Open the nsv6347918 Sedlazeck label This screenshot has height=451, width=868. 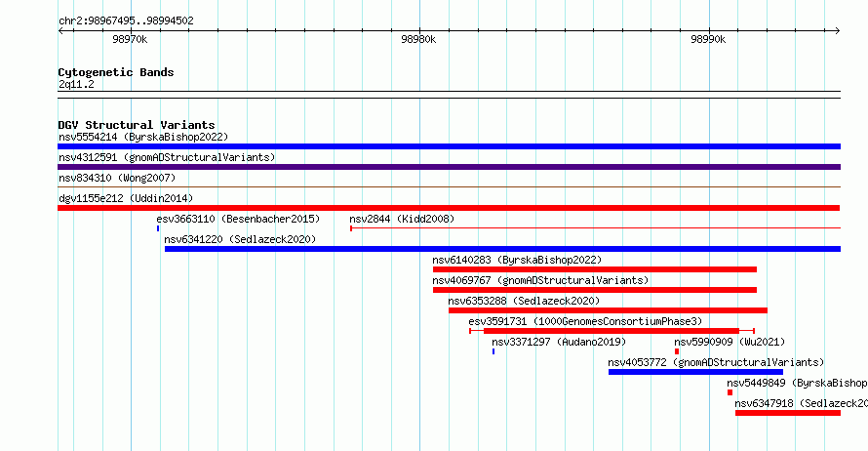(x=801, y=403)
